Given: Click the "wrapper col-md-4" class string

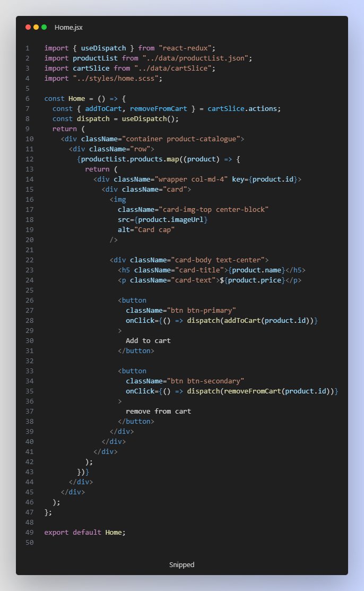Looking at the screenshot, I should [x=191, y=179].
